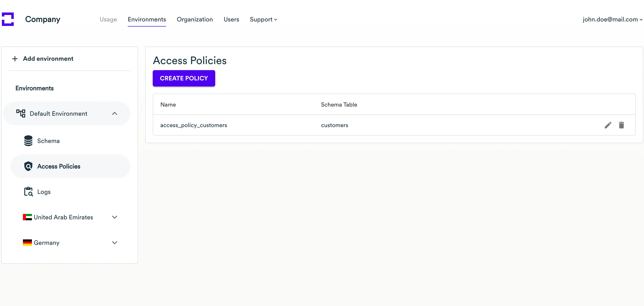
Task: Click the Company logo icon
Action: [x=8, y=19]
